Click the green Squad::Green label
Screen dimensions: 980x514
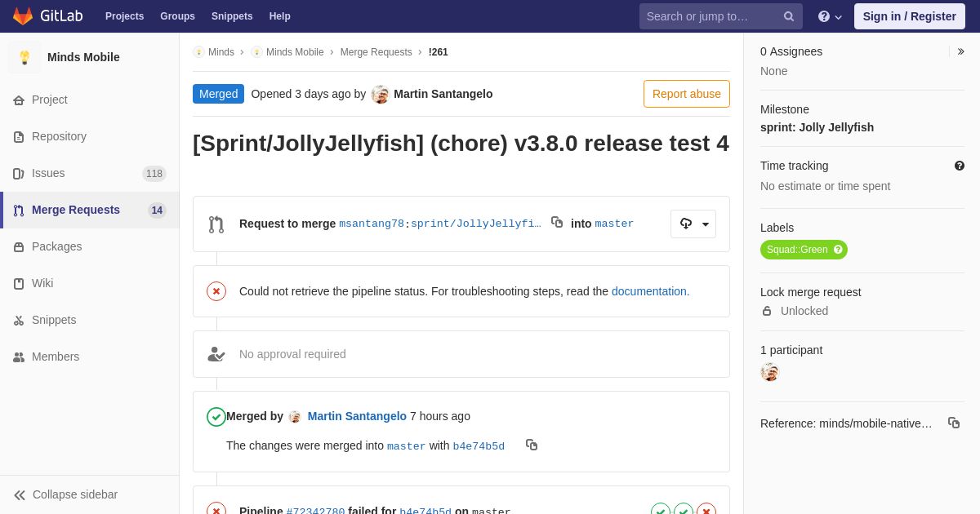[797, 250]
